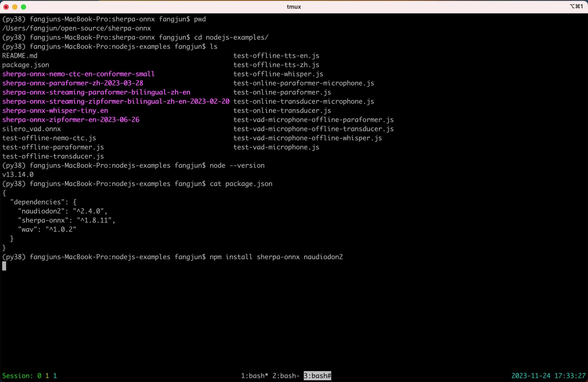Select tmux window 3:bash in status bar

[317, 375]
